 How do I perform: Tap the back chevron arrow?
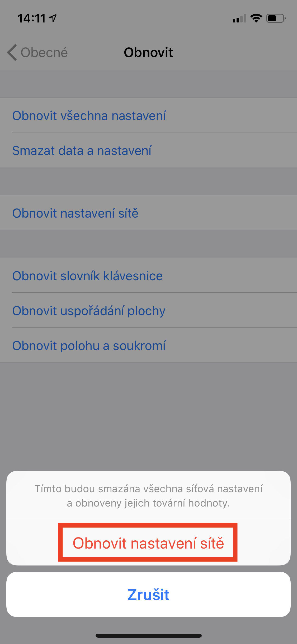pos(12,52)
